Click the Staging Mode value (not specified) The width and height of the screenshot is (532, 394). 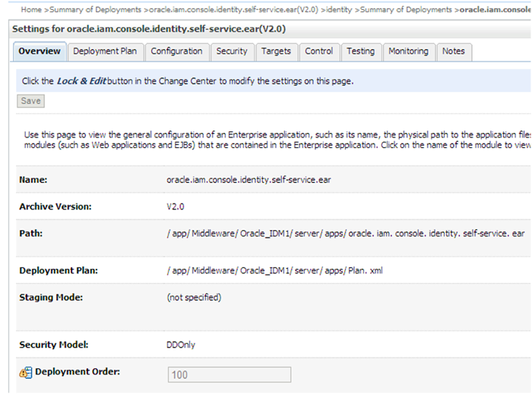tap(194, 298)
